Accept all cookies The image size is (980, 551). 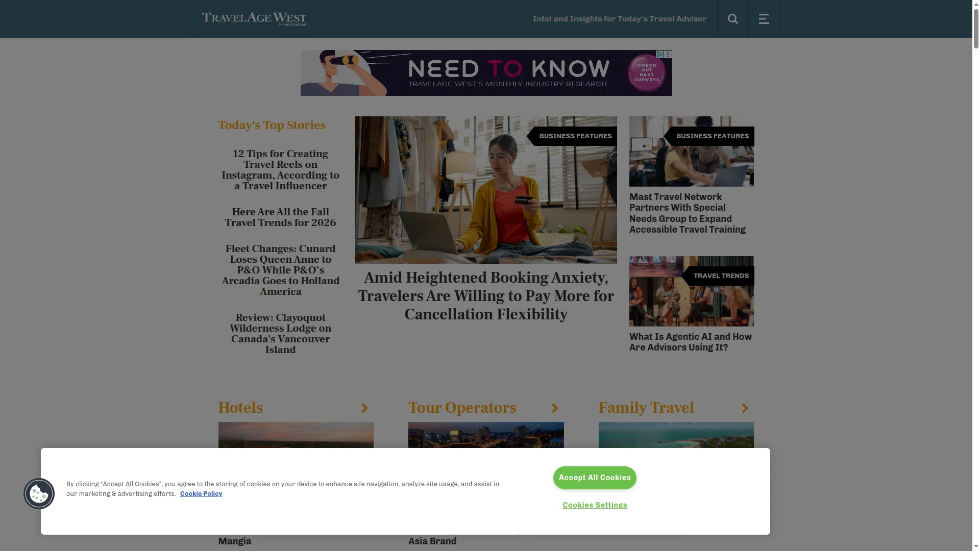pos(595,478)
